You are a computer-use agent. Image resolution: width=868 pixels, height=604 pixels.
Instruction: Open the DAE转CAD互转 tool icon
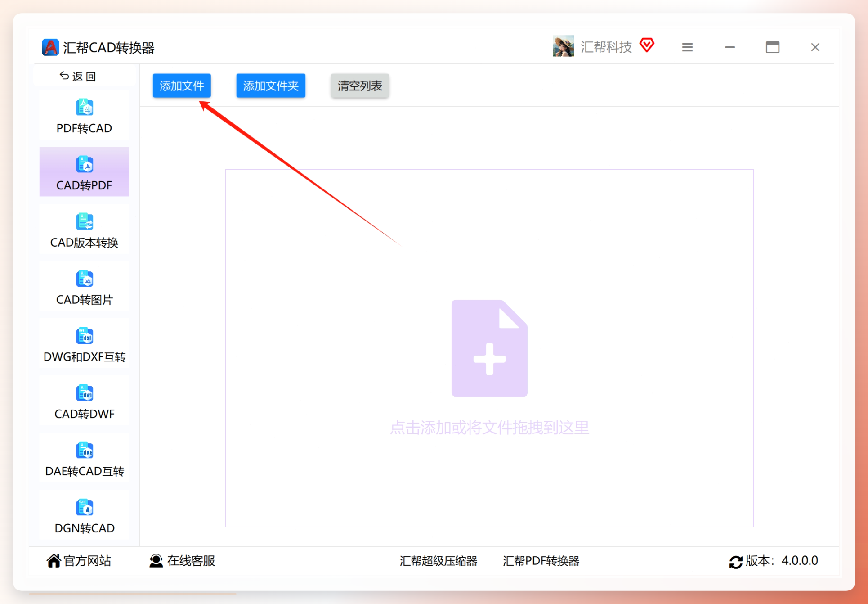(x=85, y=450)
